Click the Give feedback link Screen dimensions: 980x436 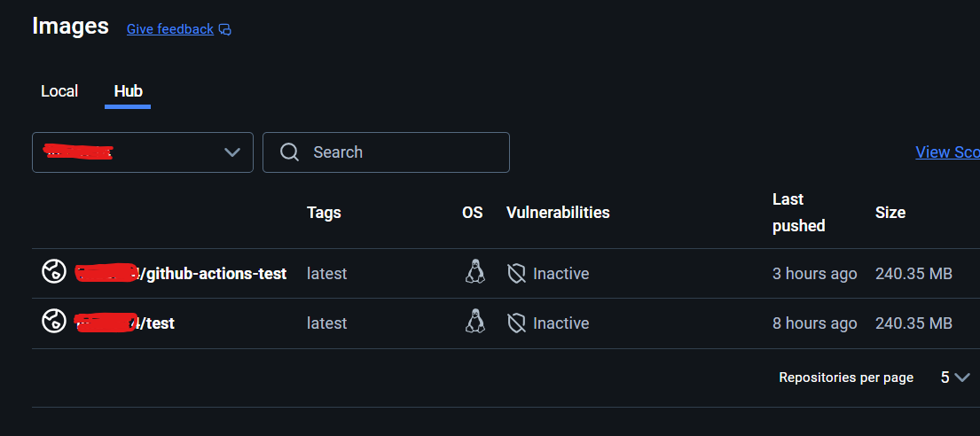(170, 28)
